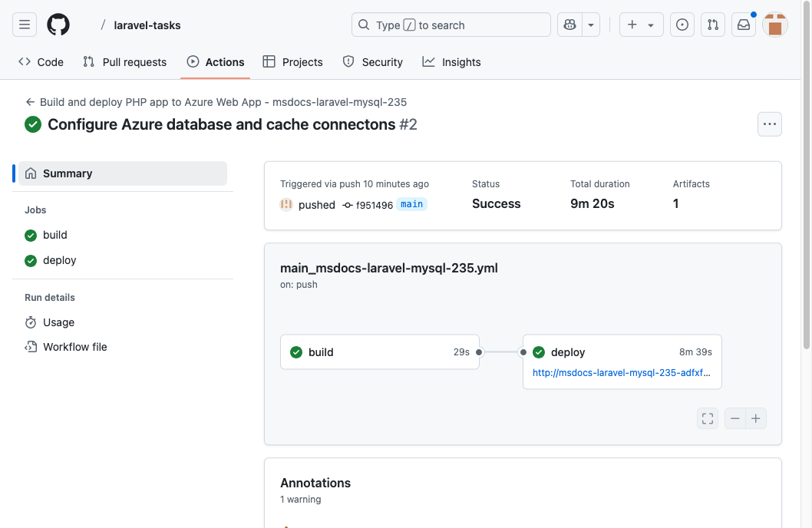This screenshot has width=812, height=528.
Task: Expand the workflow graph to fullscreen
Action: tap(707, 417)
